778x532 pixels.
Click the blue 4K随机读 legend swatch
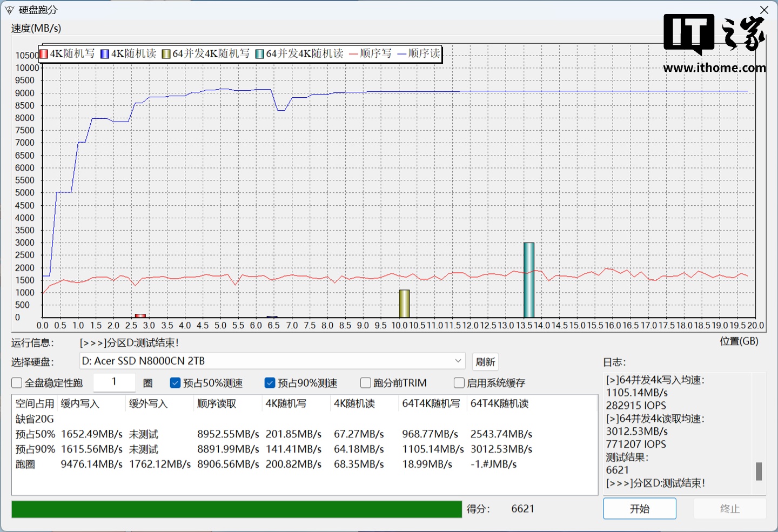(x=105, y=54)
